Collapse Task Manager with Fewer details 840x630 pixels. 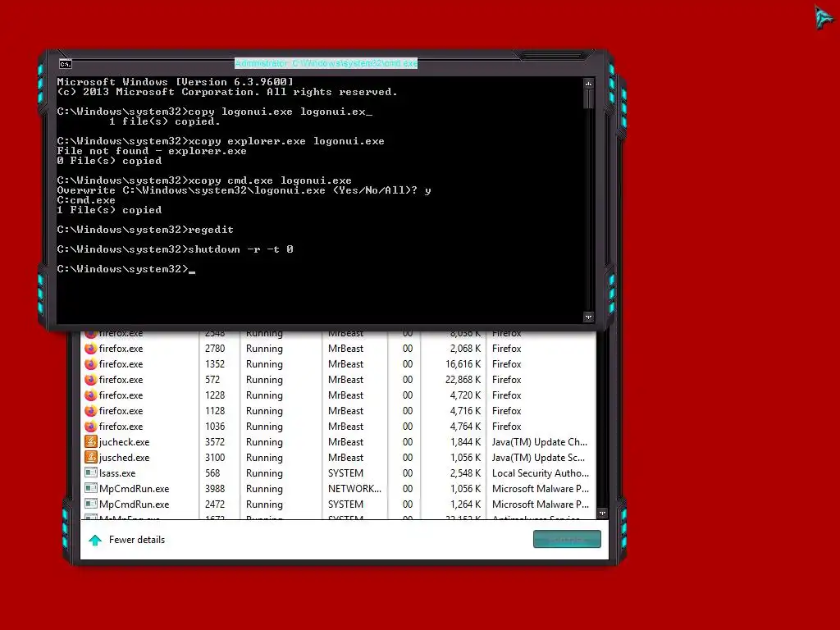pyautogui.click(x=137, y=540)
